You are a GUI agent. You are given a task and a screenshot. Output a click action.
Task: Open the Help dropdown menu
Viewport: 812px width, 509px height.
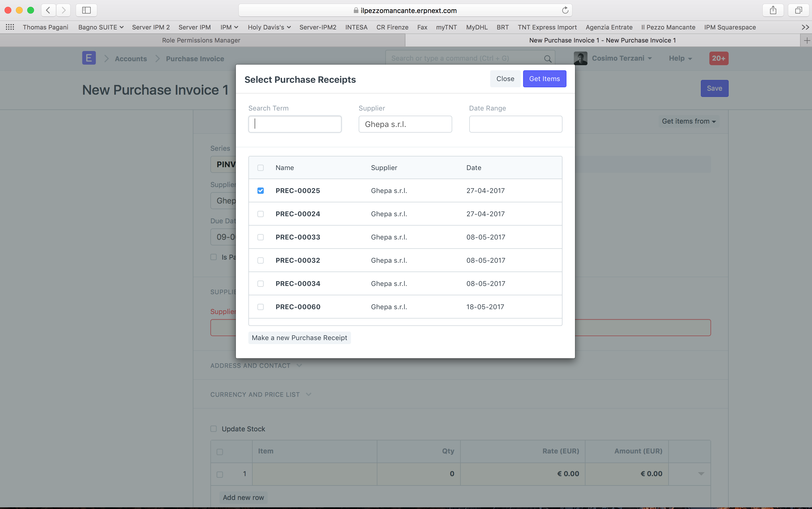(x=680, y=58)
